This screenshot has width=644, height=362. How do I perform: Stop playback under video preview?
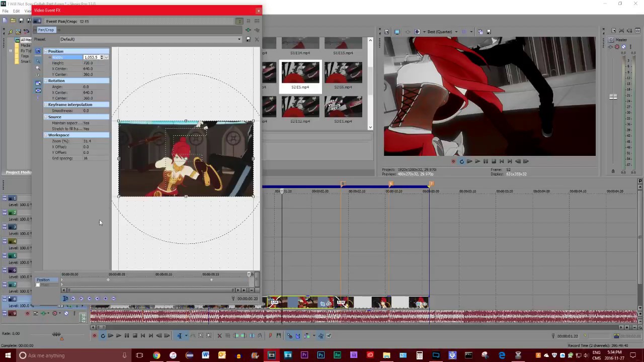494,161
